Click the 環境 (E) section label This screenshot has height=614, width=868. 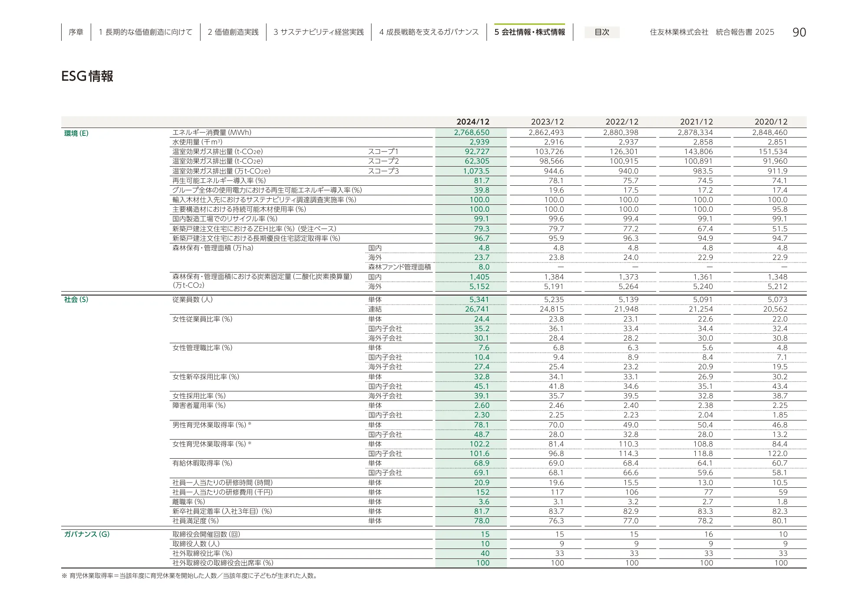click(x=76, y=133)
